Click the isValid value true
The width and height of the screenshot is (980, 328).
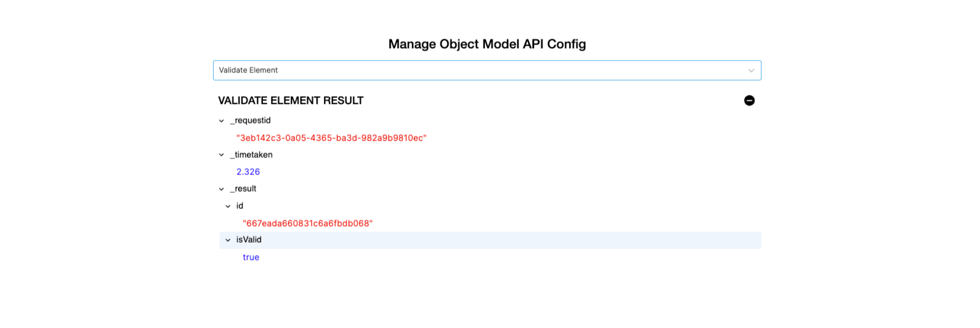click(x=251, y=257)
